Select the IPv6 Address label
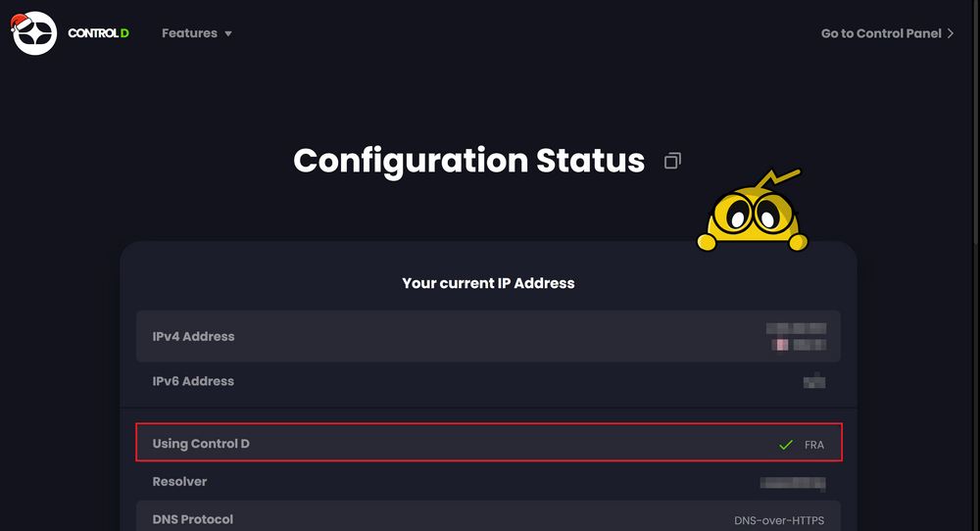 [193, 381]
